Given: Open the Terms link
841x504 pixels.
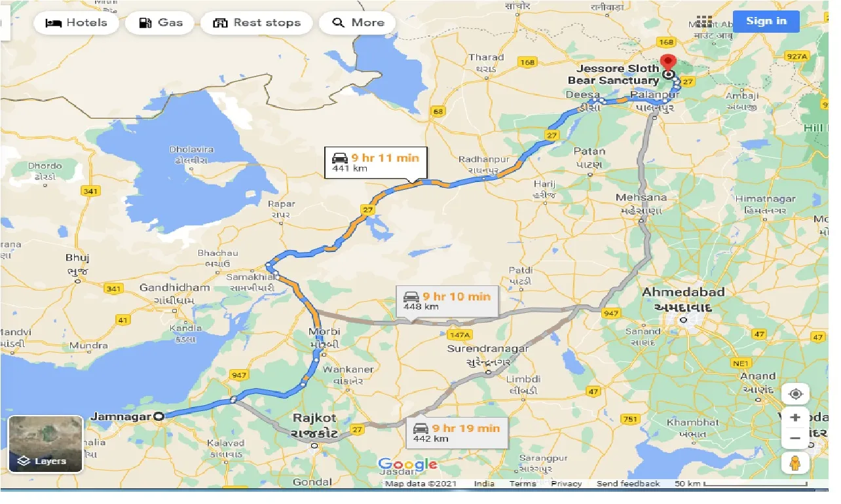Looking at the screenshot, I should point(523,484).
